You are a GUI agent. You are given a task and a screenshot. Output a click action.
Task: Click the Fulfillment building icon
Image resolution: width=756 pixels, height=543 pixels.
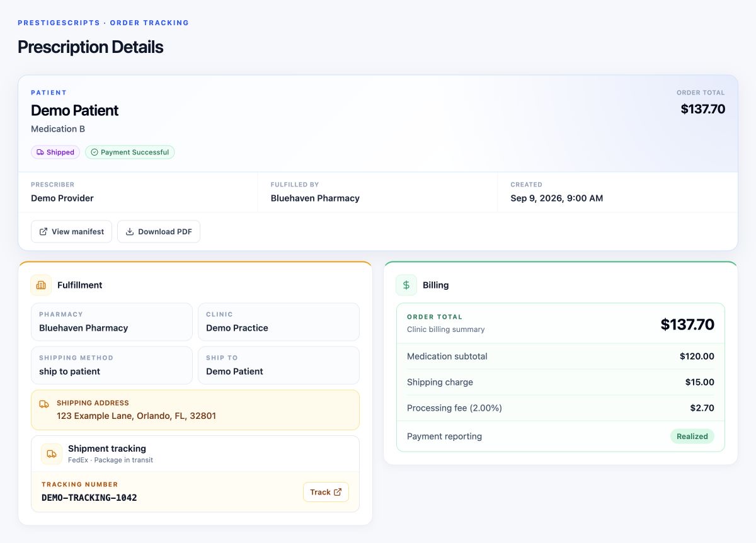pyautogui.click(x=41, y=285)
